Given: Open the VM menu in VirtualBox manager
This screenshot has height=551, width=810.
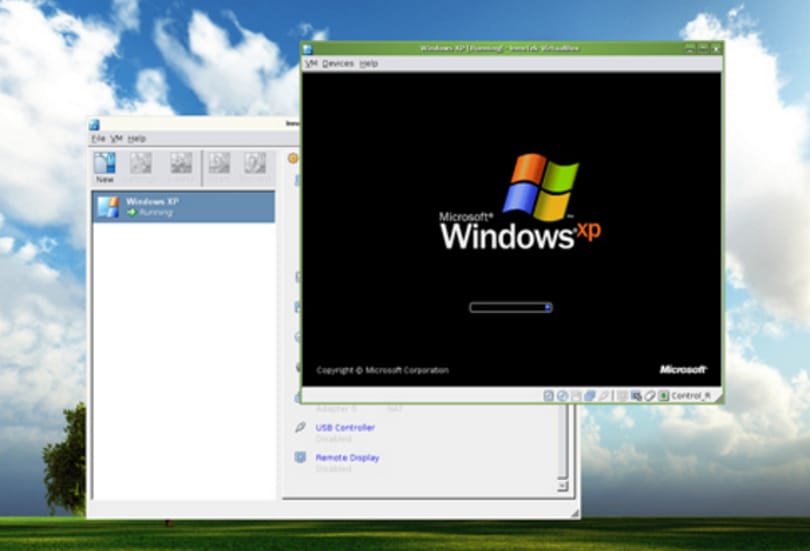Looking at the screenshot, I should pyautogui.click(x=116, y=138).
